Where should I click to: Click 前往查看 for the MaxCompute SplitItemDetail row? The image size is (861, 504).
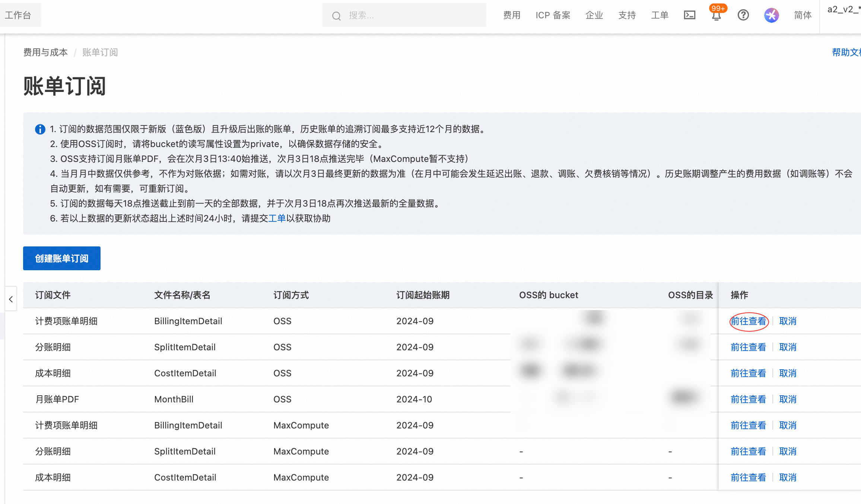tap(748, 452)
